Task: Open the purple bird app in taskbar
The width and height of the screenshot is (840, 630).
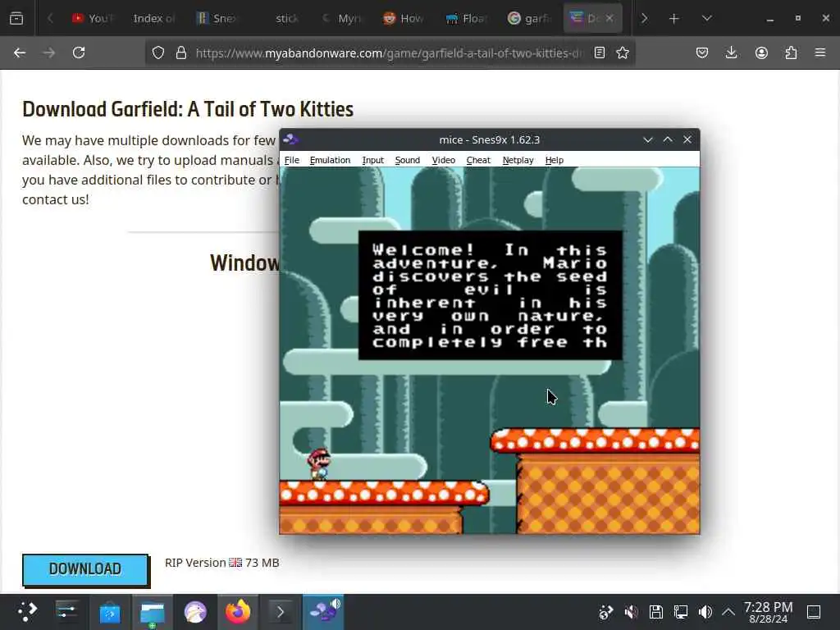Action: click(x=195, y=612)
